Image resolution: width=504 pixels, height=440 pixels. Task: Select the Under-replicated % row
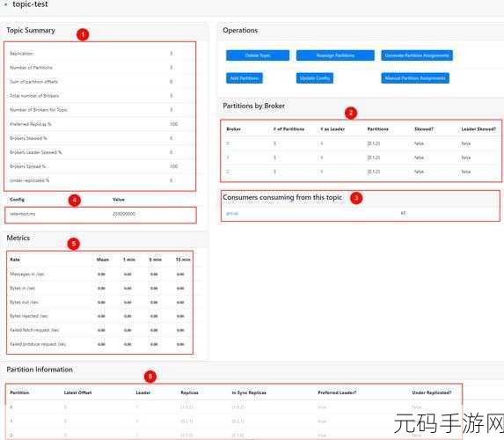pos(99,180)
